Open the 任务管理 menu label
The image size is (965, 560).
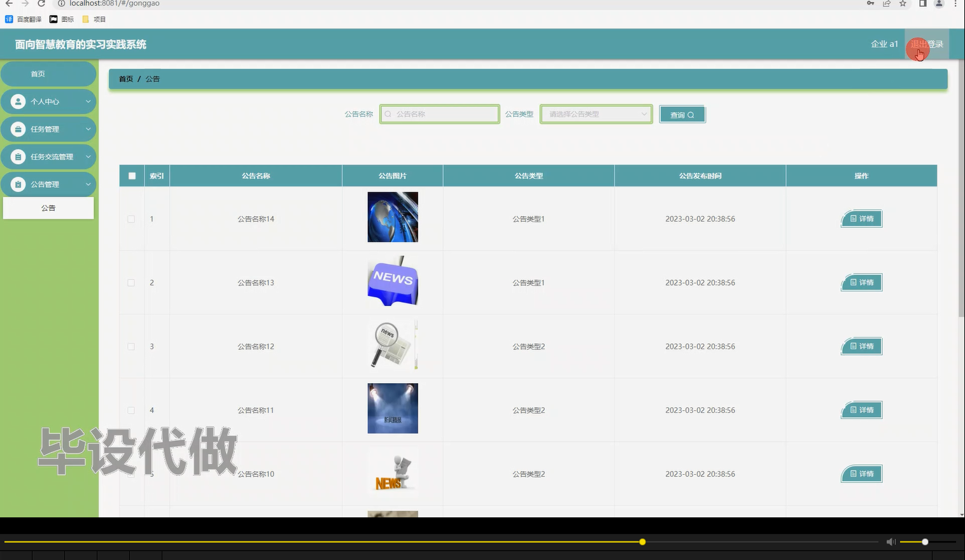(45, 129)
